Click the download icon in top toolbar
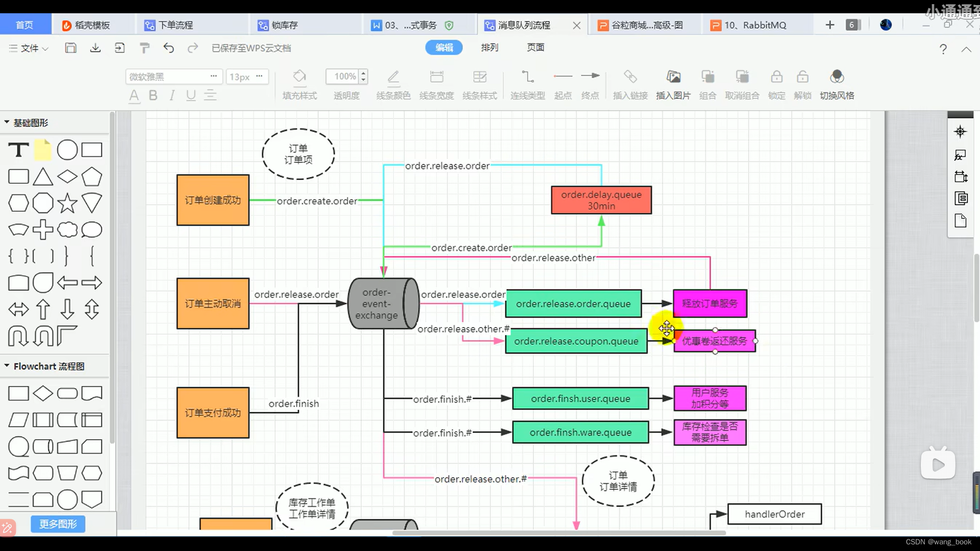Viewport: 980px width, 551px height. (x=95, y=48)
